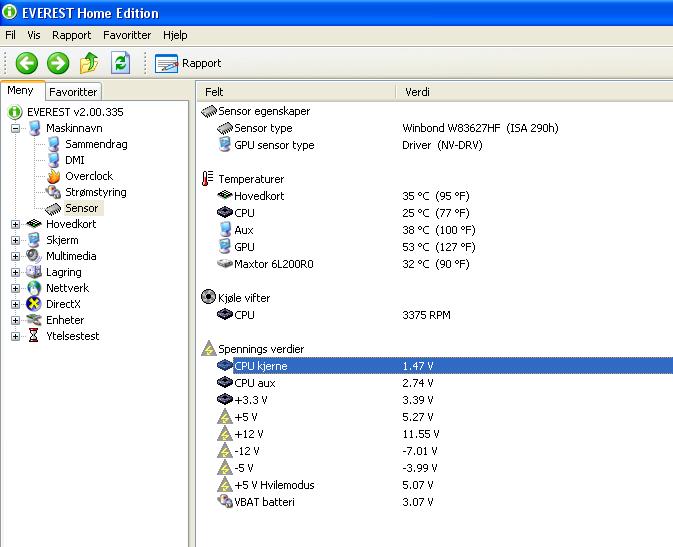Click the Enheter devices icon
Image resolution: width=673 pixels, height=547 pixels.
coord(33,319)
